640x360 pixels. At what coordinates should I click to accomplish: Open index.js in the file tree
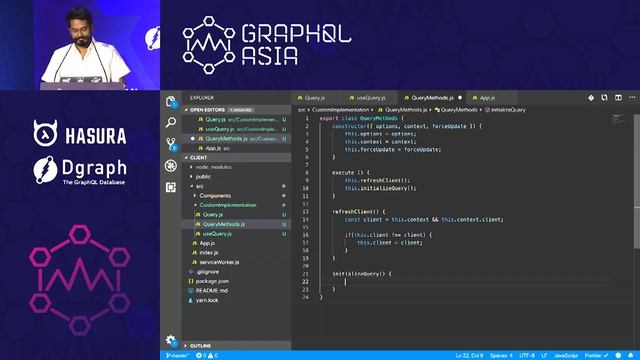(236, 253)
